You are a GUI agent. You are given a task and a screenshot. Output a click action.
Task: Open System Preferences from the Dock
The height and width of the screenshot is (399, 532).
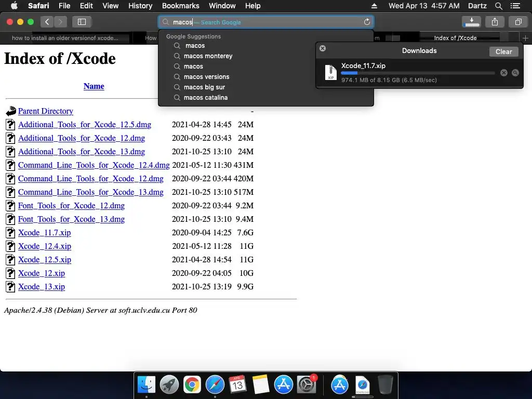click(307, 385)
